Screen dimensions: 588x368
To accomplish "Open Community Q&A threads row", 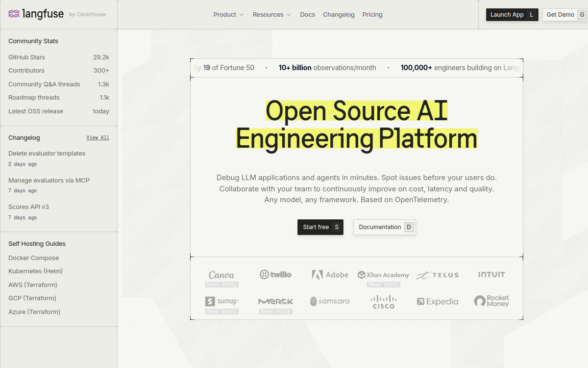I will pyautogui.click(x=59, y=84).
